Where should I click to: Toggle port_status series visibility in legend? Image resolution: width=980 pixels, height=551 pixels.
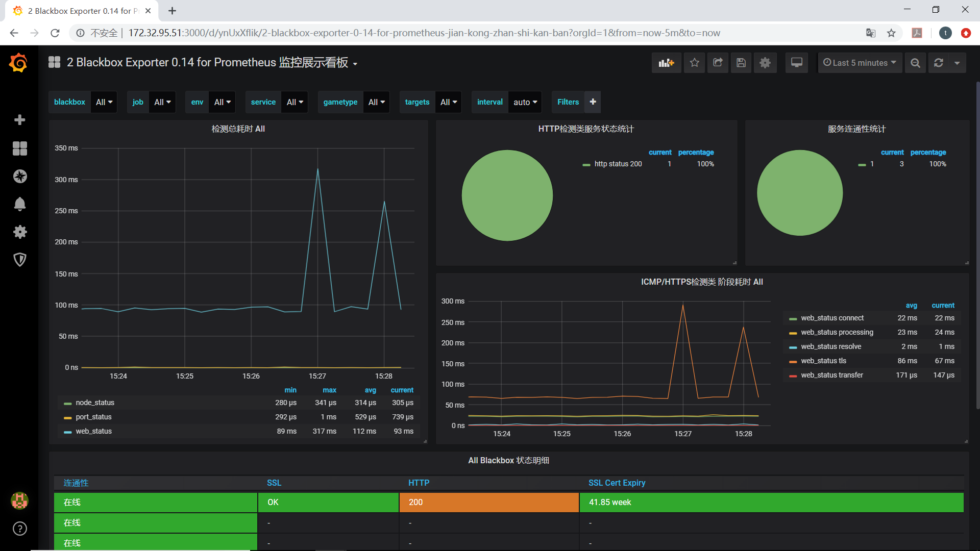coord(93,417)
